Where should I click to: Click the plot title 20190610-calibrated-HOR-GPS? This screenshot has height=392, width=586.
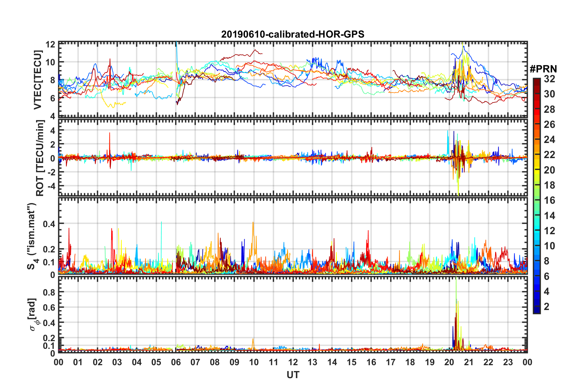click(293, 34)
